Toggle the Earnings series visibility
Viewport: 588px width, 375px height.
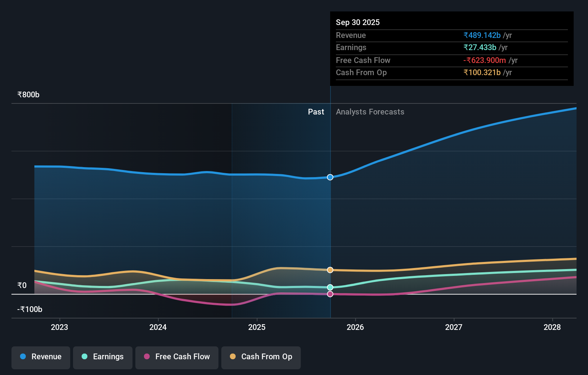pyautogui.click(x=103, y=357)
